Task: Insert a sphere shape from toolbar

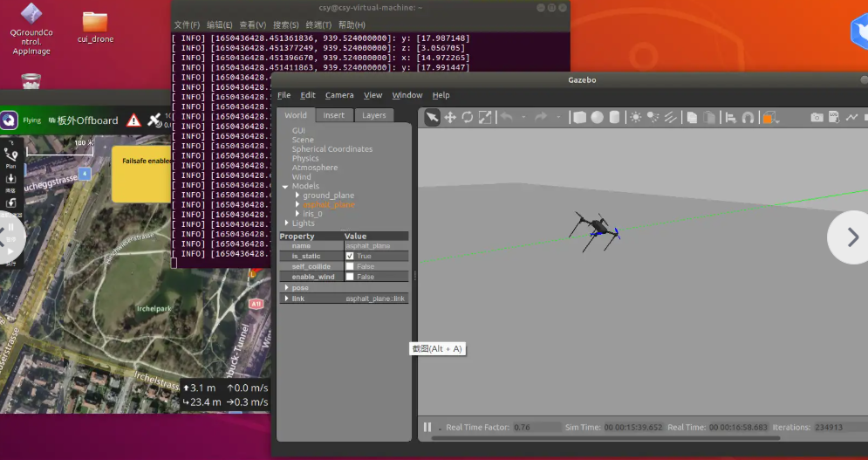Action: 597,117
